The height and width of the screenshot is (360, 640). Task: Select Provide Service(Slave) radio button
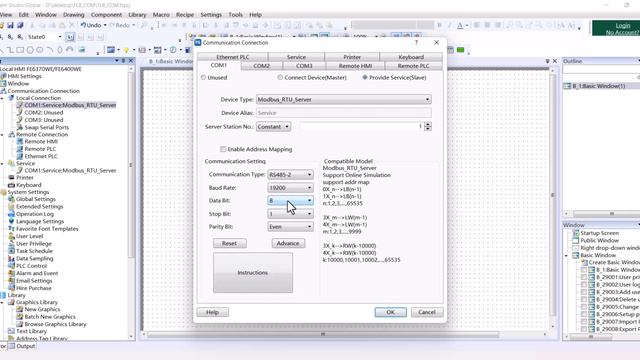365,78
